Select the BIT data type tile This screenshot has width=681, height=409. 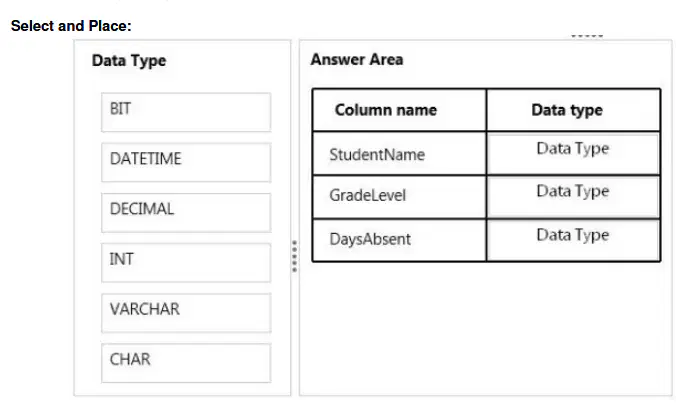coord(186,112)
